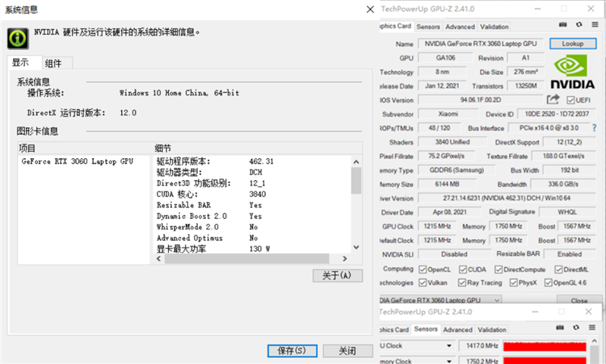Switch to Validation tab in top GPU-Z window
Image resolution: width=606 pixels, height=364 pixels.
click(x=495, y=26)
